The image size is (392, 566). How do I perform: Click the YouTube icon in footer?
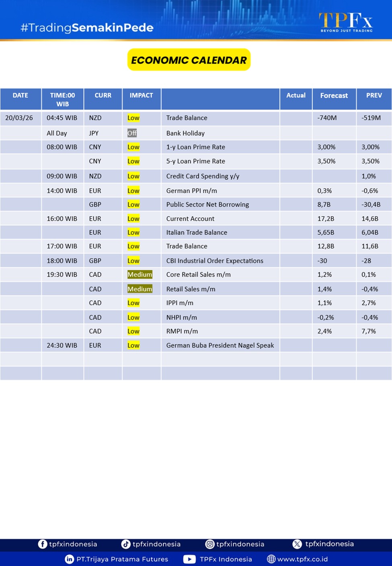(x=189, y=559)
